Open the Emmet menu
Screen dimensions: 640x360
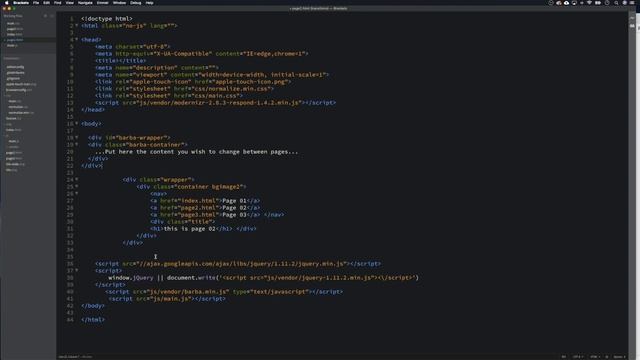click(x=102, y=2)
